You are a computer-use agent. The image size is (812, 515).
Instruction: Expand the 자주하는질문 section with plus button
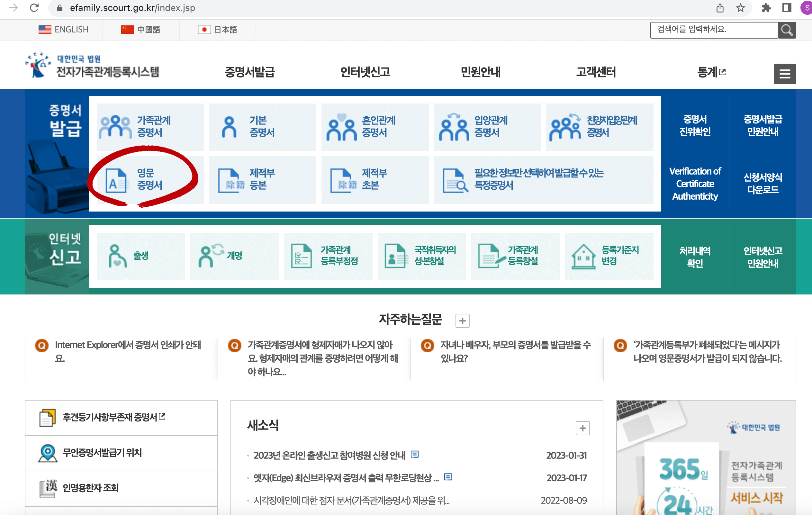pos(463,321)
